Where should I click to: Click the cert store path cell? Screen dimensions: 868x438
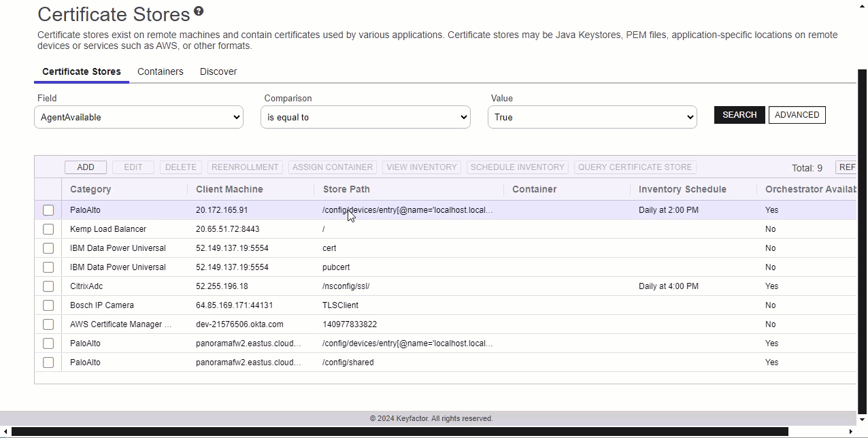329,248
